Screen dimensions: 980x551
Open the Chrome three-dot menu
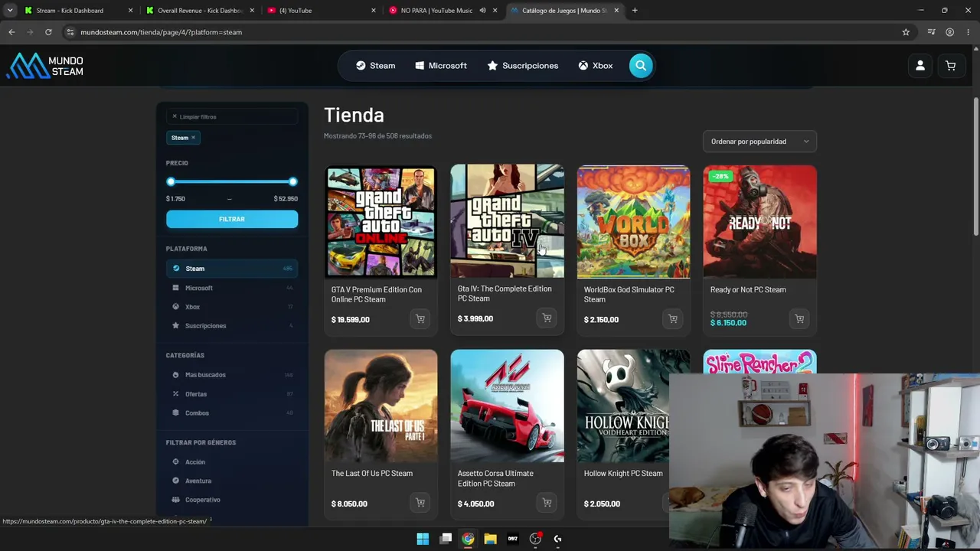(x=969, y=32)
